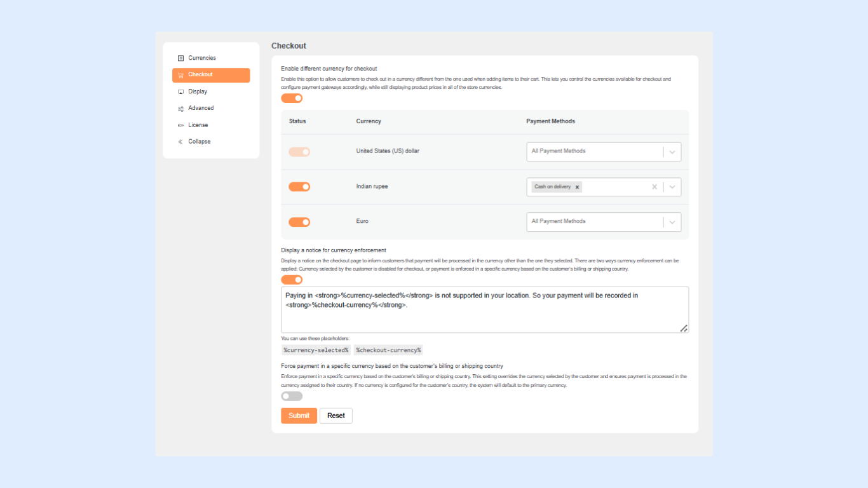868x488 pixels.
Task: Click the Advanced settings sliders icon
Action: pyautogui.click(x=181, y=109)
